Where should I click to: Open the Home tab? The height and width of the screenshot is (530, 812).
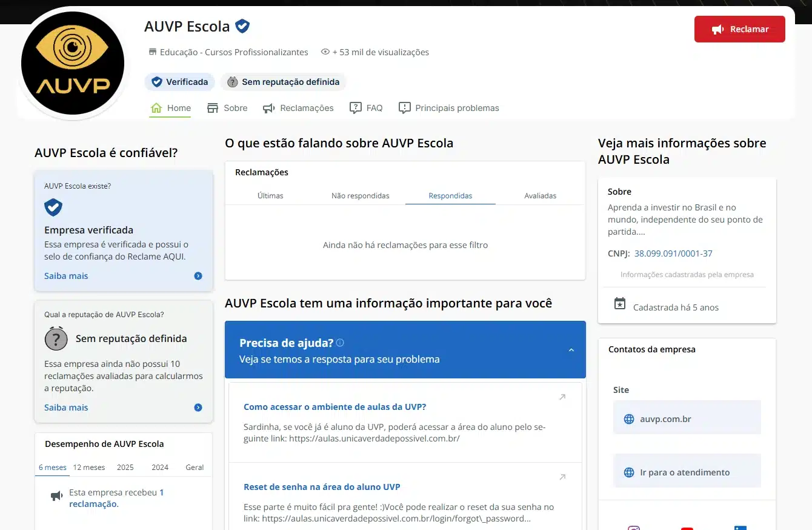pos(170,108)
